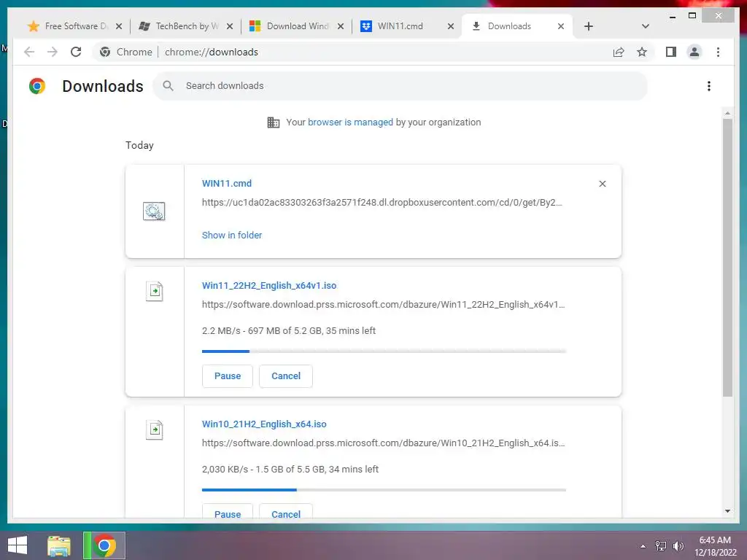Click the Today date heading

pyautogui.click(x=139, y=145)
